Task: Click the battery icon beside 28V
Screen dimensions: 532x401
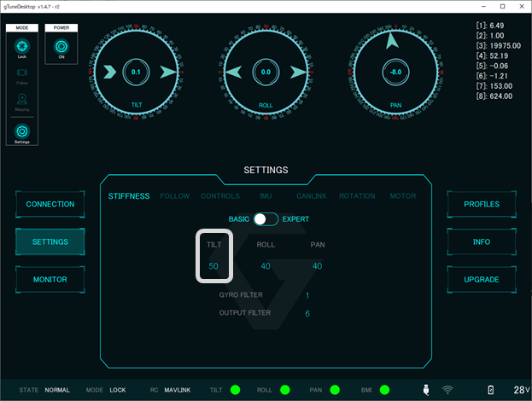Action: (x=490, y=390)
